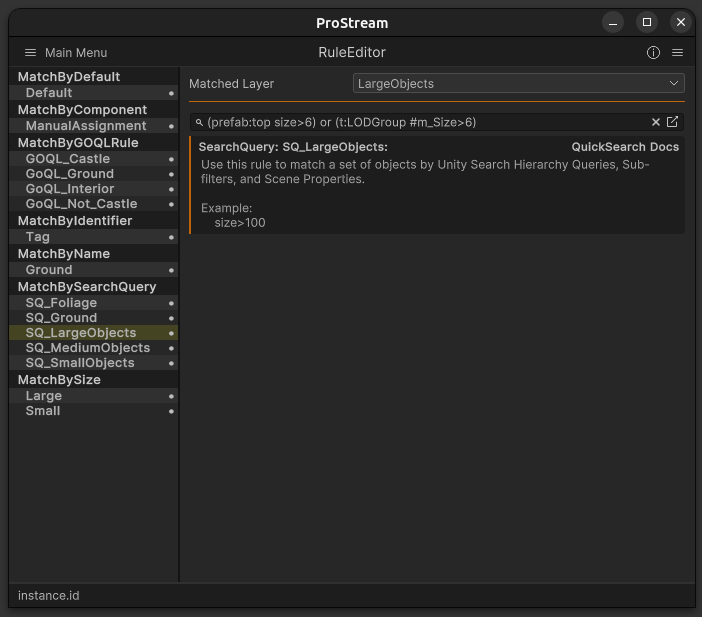Toggle the dot next to GoQL_Not_Castle
The height and width of the screenshot is (617, 702).
(171, 204)
